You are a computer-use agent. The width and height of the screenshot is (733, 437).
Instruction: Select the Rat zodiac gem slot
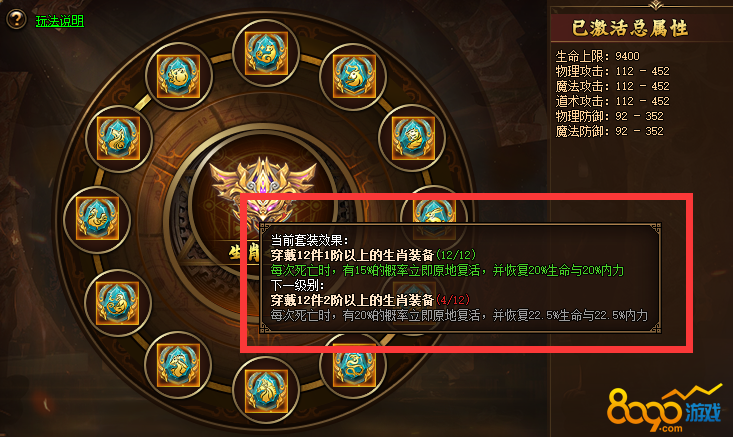(x=266, y=53)
